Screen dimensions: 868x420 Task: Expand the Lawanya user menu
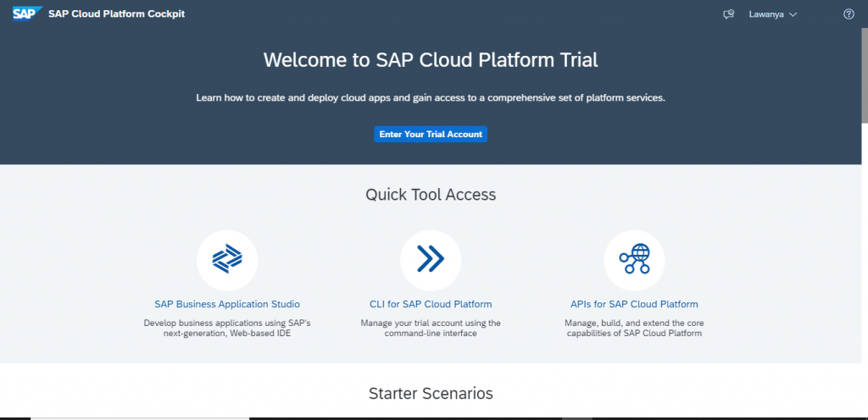pyautogui.click(x=773, y=14)
